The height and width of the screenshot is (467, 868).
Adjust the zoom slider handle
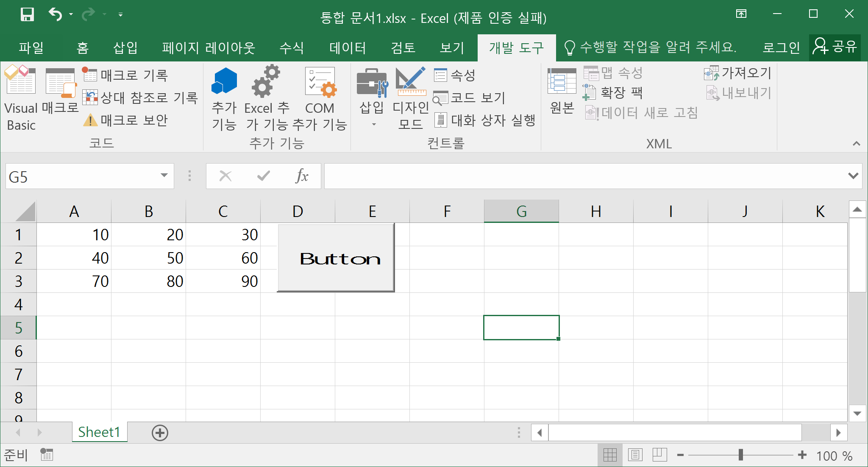pos(740,455)
